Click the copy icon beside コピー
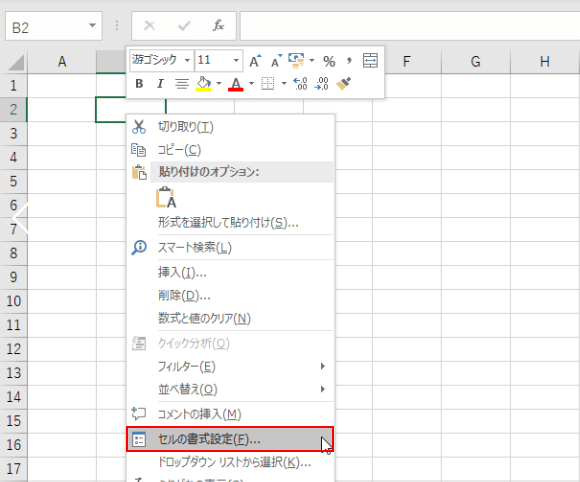 point(139,150)
